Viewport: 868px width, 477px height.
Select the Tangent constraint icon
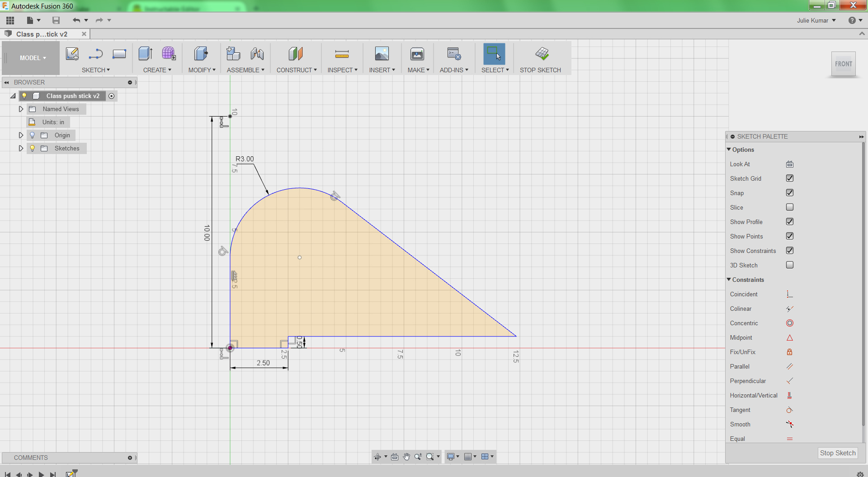click(x=790, y=410)
